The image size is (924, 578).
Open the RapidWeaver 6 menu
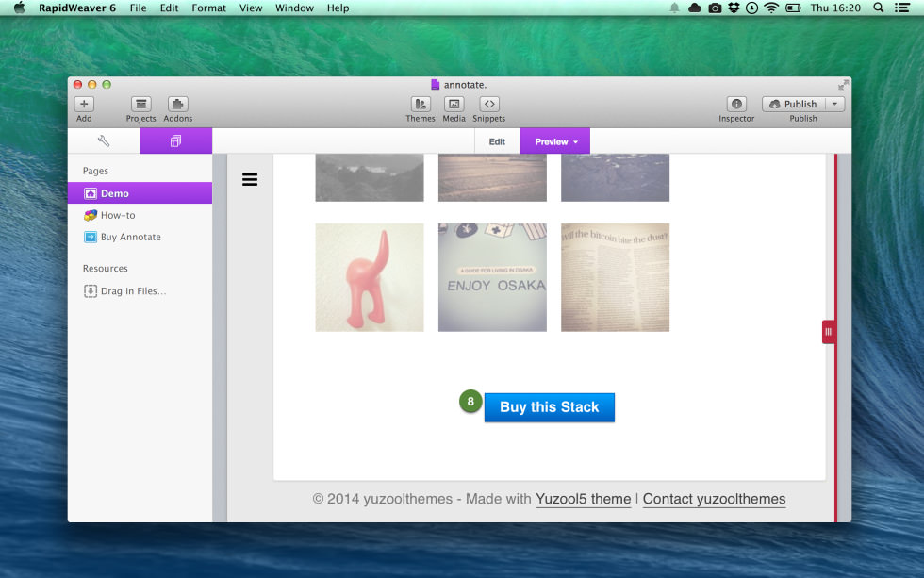pos(77,8)
